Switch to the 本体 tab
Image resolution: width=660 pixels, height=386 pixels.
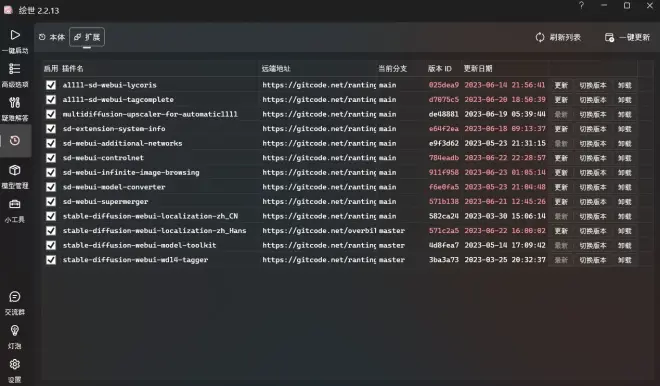point(52,37)
